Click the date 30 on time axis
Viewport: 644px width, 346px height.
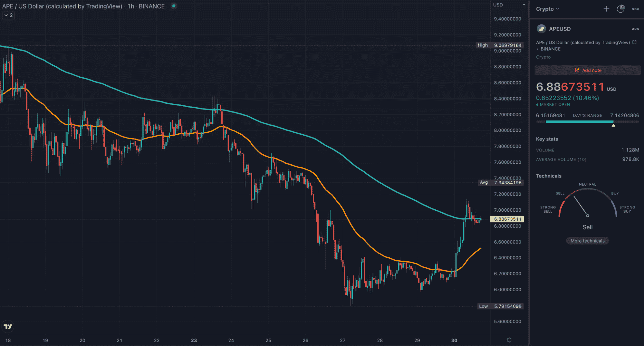[454, 340]
